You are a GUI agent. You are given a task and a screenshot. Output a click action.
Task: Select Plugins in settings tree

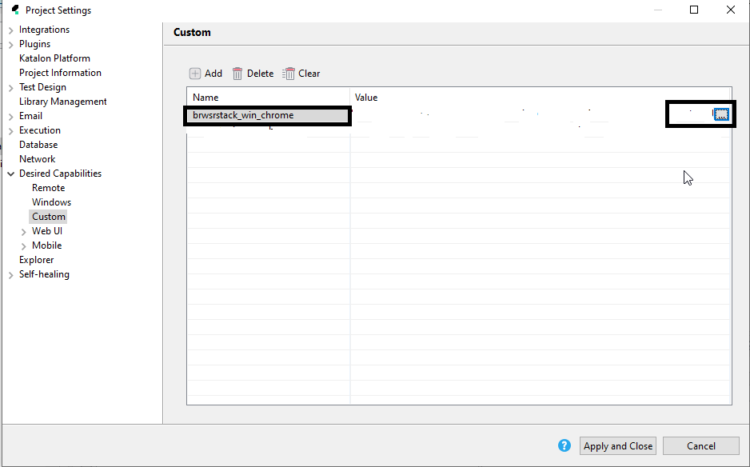point(34,44)
